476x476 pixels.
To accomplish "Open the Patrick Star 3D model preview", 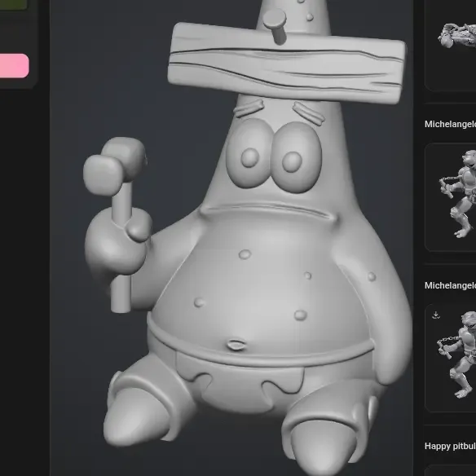I will coord(231,238).
